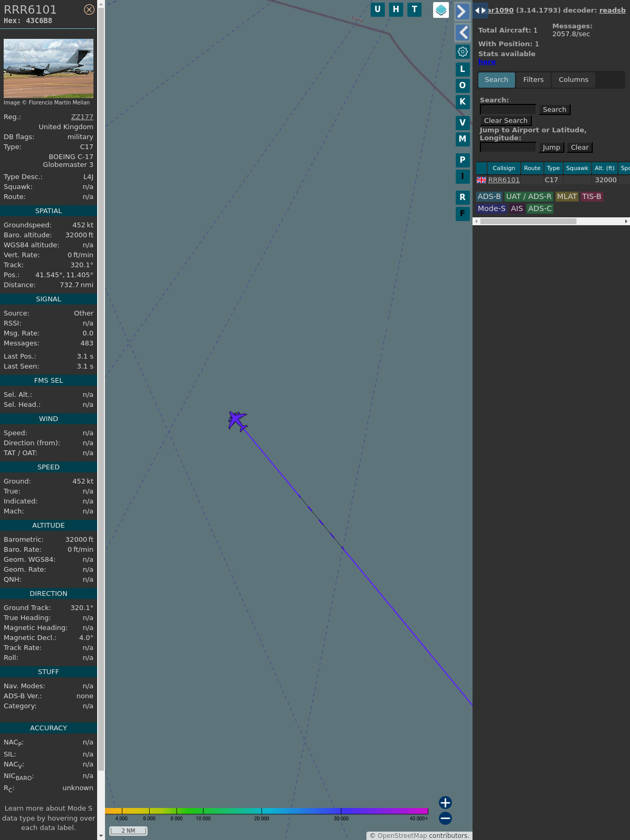Screen dimensions: 630x840
Task: Click the C-17 aircraft photo thumbnail
Action: [48, 68]
